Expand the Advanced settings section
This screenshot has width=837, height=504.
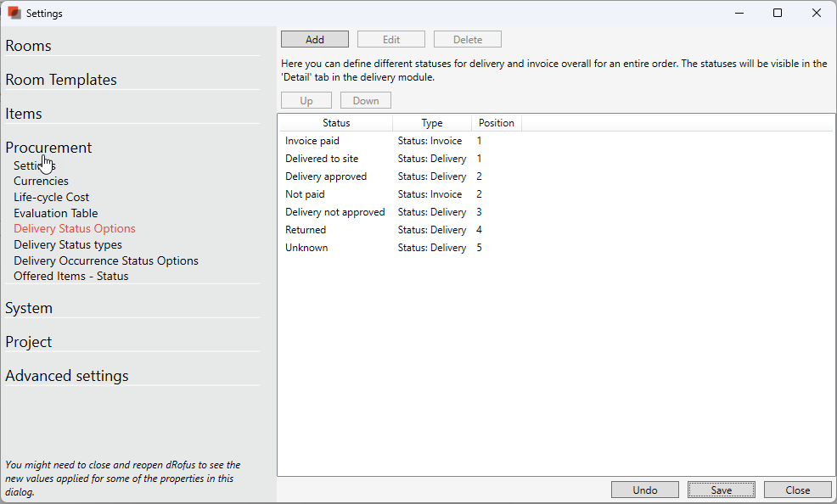67,376
